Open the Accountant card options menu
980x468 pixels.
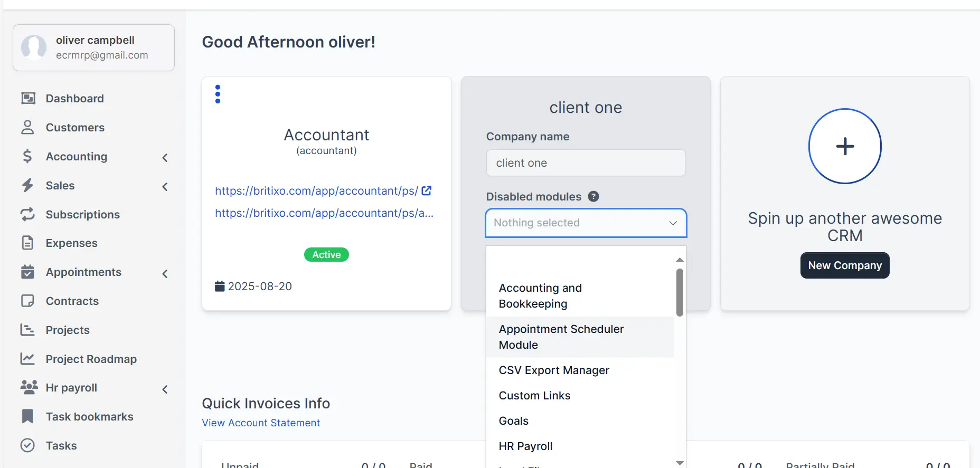click(218, 93)
